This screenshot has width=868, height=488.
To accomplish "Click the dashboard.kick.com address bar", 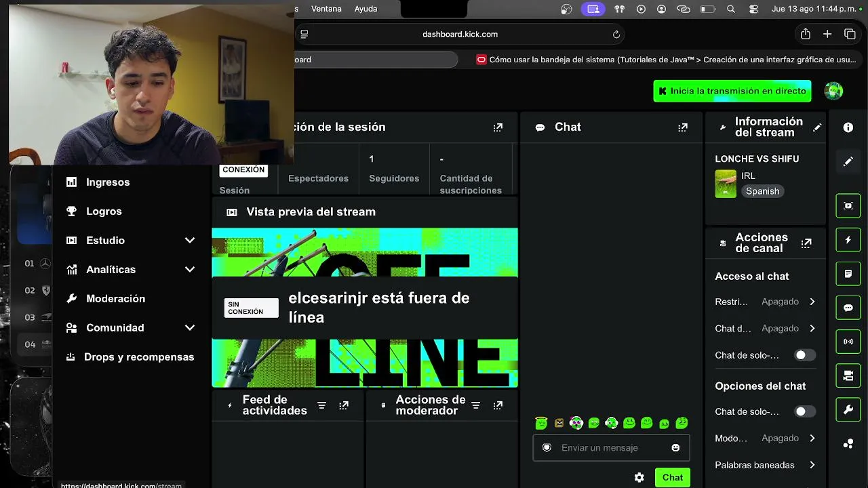I will click(x=460, y=35).
